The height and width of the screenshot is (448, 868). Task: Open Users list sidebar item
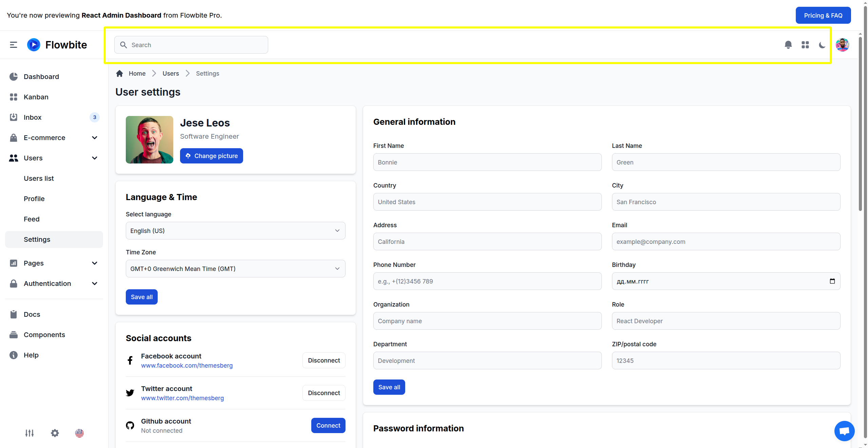coord(39,178)
